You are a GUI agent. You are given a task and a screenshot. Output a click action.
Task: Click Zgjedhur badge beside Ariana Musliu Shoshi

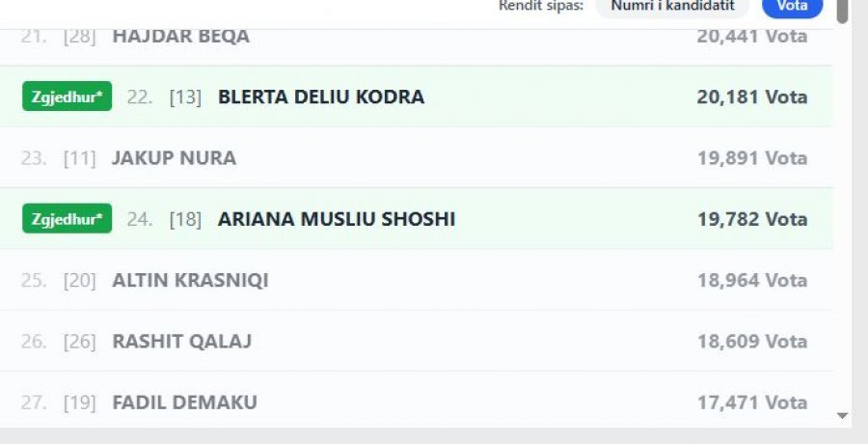[x=67, y=219]
